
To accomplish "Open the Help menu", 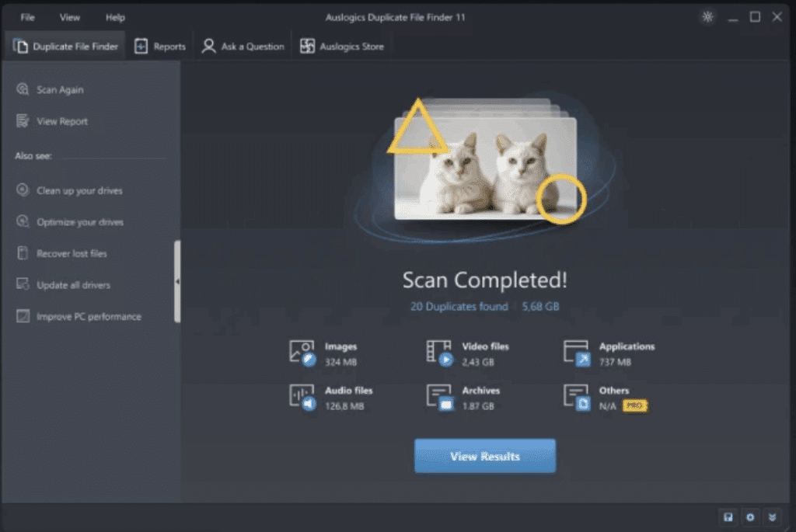I will pyautogui.click(x=115, y=17).
